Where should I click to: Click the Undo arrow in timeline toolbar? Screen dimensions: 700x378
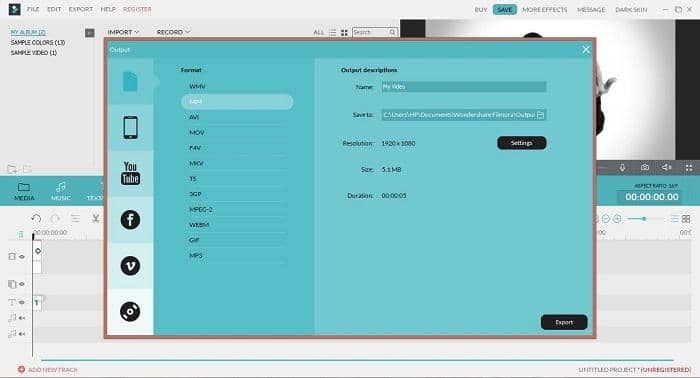[x=36, y=218]
